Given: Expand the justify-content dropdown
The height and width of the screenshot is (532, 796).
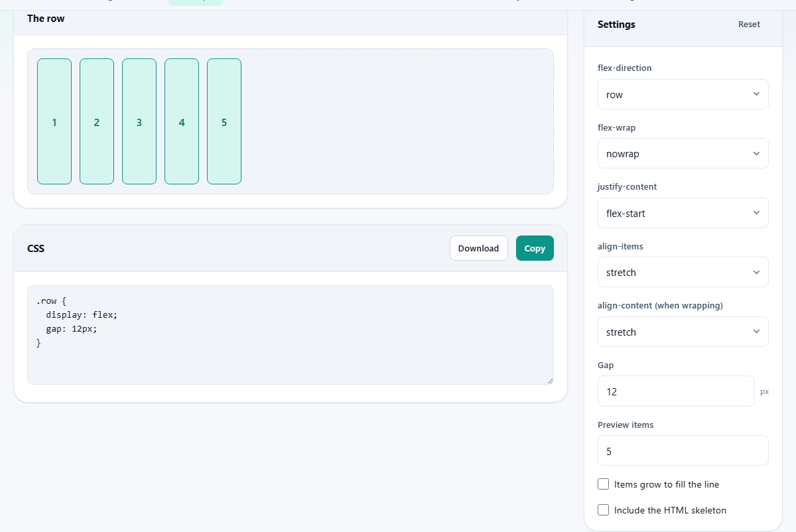Looking at the screenshot, I should 683,213.
